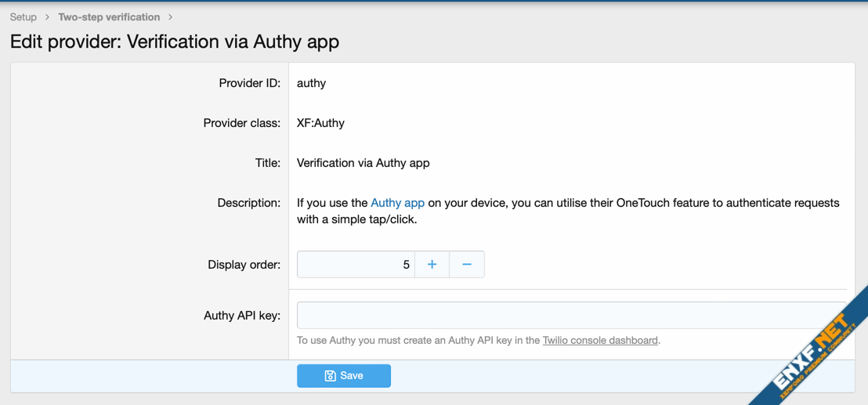The height and width of the screenshot is (405, 868).
Task: Click the XF:Authy provider class value
Action: [x=320, y=123]
